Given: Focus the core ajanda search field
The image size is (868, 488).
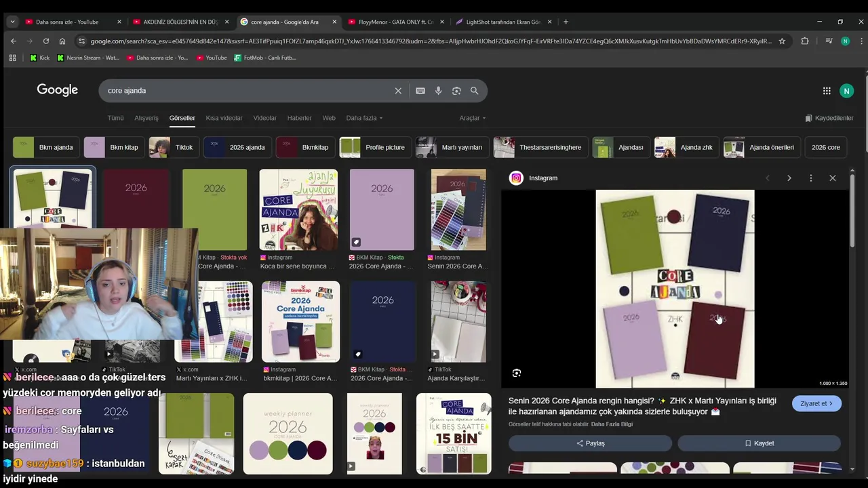Looking at the screenshot, I should (248, 91).
